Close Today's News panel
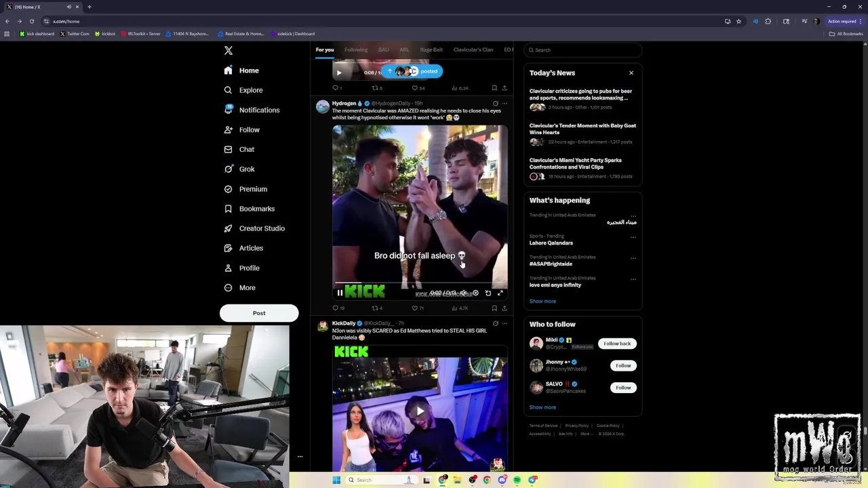 pyautogui.click(x=631, y=73)
